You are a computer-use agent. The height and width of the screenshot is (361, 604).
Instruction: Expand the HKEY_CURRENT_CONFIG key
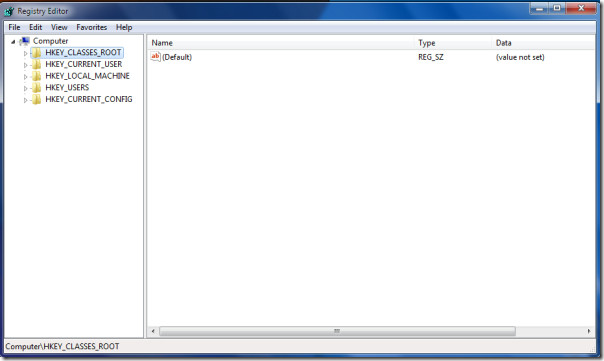point(25,100)
